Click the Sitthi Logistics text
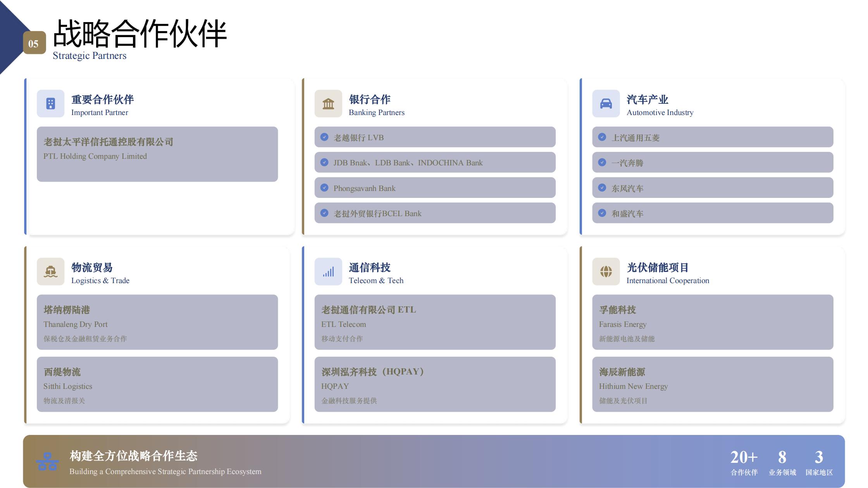The width and height of the screenshot is (868, 488). pyautogui.click(x=68, y=387)
